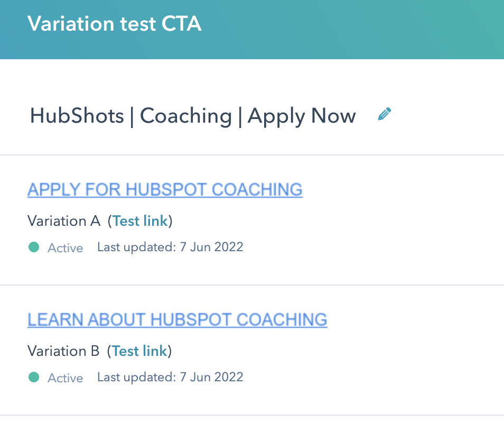504x422 pixels.
Task: Open the LEARN ABOUT HUBSPOT COACHING link
Action: (177, 319)
